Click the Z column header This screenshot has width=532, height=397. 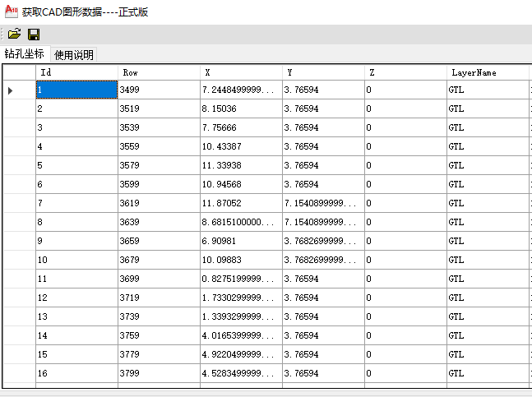coord(405,72)
